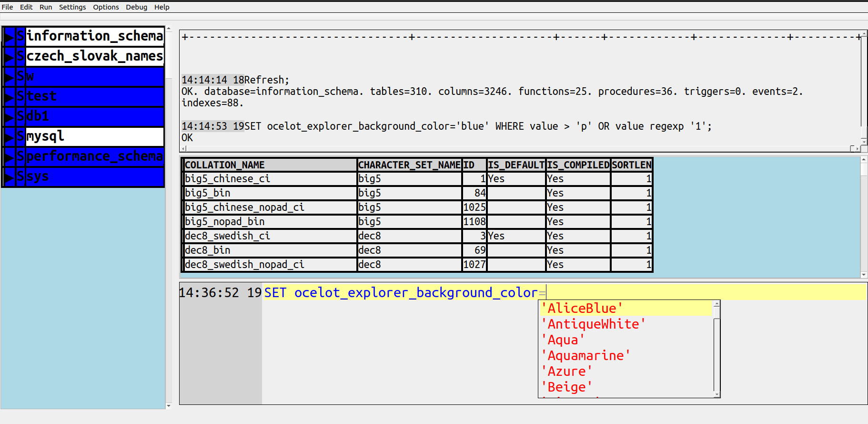The image size is (868, 424).
Task: Select performance_schema in explorer
Action: (x=95, y=156)
